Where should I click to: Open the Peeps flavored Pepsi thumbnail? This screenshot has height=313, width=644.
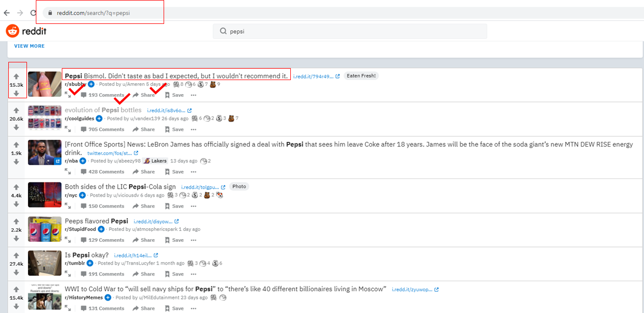pos(45,229)
